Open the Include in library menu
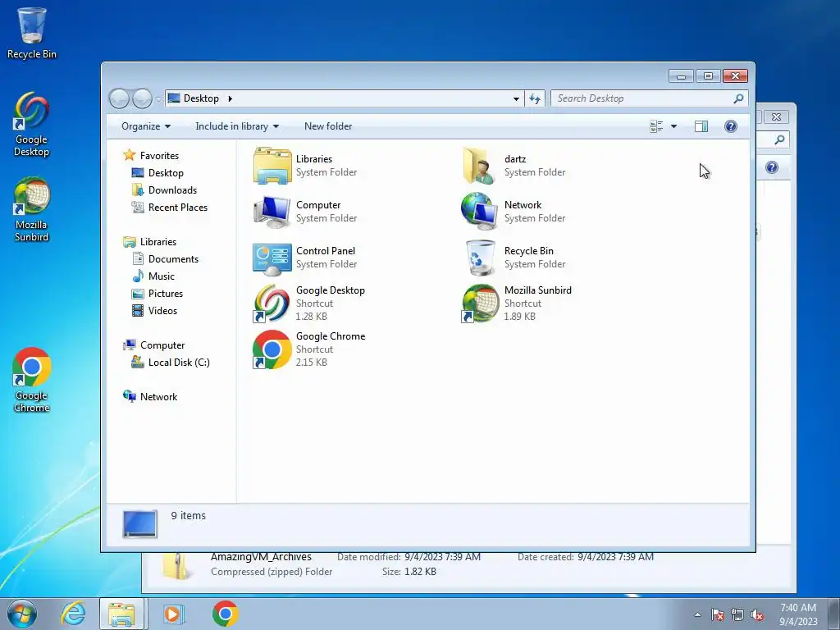This screenshot has width=840, height=630. click(x=237, y=126)
